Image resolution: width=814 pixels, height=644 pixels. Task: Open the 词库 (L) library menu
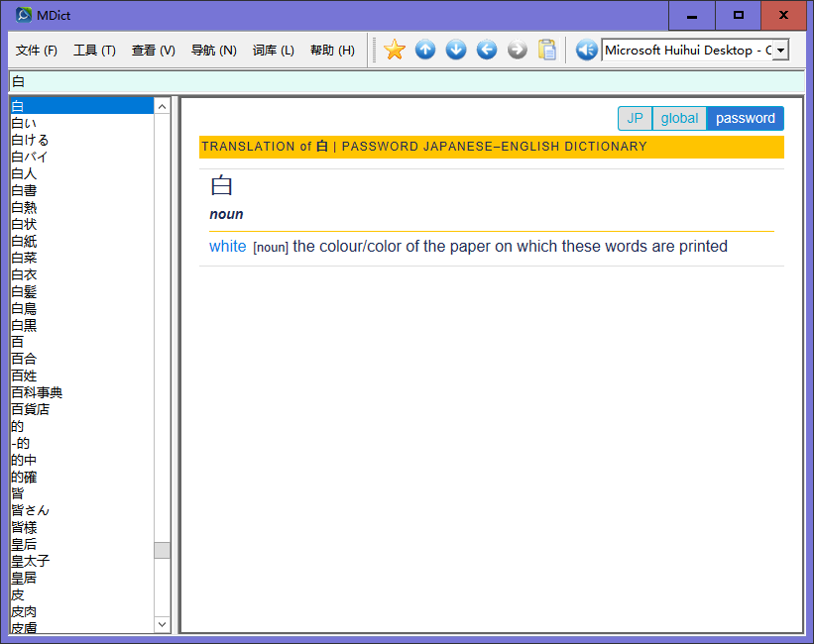click(x=273, y=51)
